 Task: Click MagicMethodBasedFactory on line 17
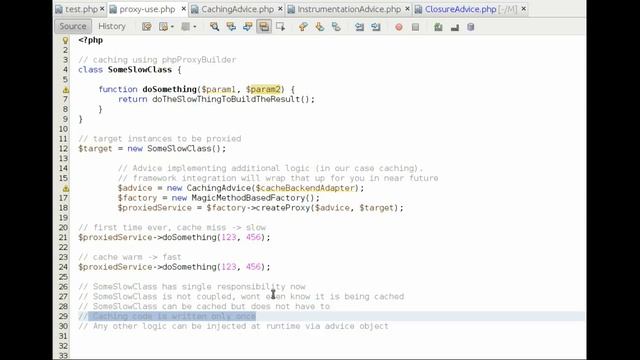point(248,198)
